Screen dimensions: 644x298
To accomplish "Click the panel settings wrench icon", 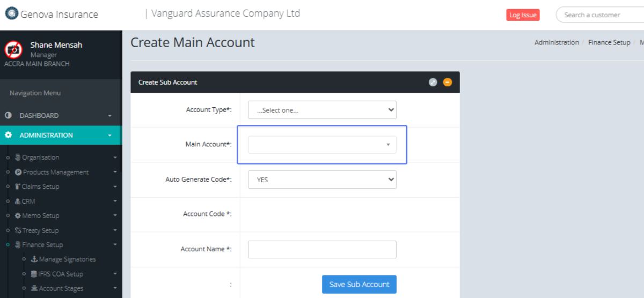I will (433, 82).
